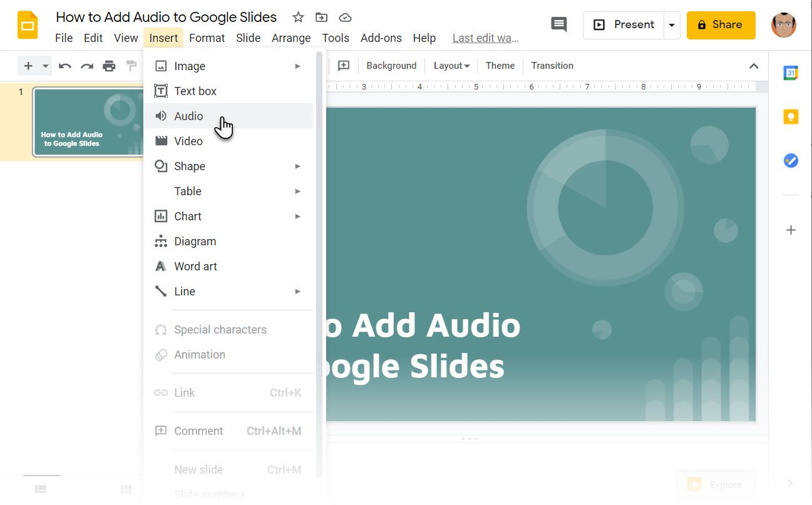Select Word art from the Insert menu
The image size is (812, 505).
195,266
